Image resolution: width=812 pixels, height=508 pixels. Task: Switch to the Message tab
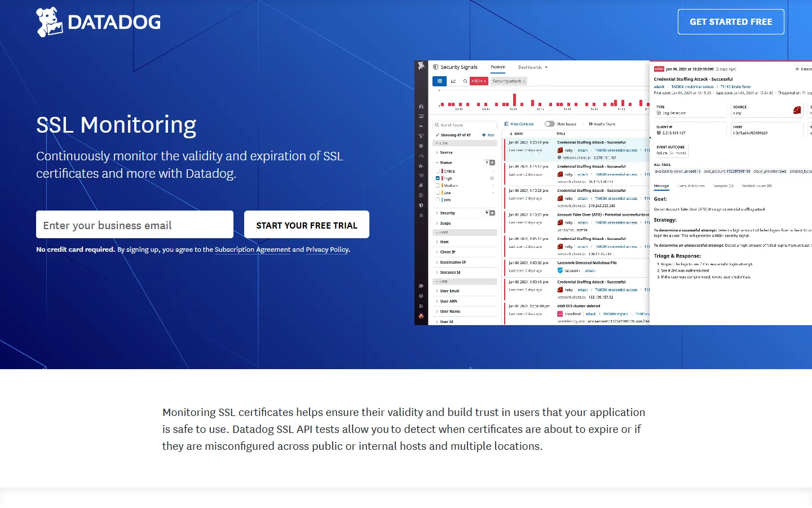pyautogui.click(x=661, y=186)
